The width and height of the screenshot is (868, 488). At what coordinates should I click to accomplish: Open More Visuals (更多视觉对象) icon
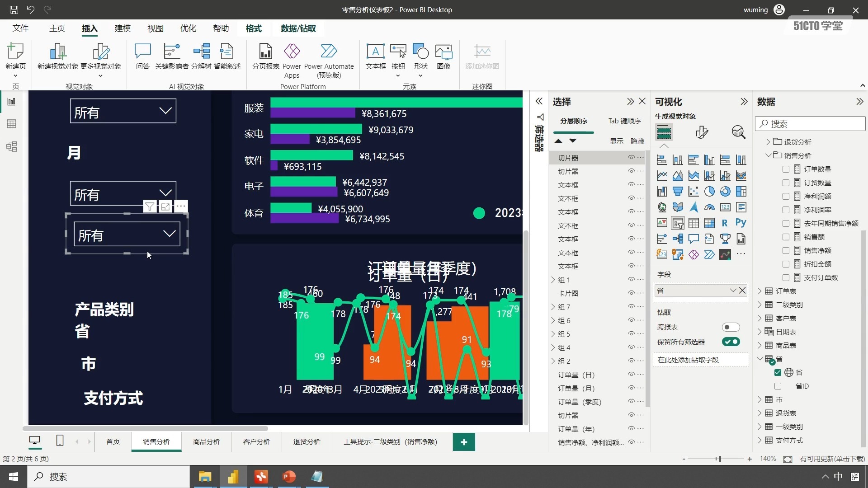coord(101,51)
